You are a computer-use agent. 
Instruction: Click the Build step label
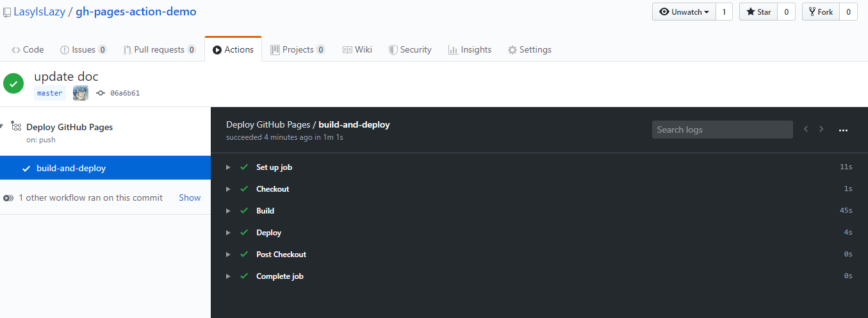coord(265,211)
